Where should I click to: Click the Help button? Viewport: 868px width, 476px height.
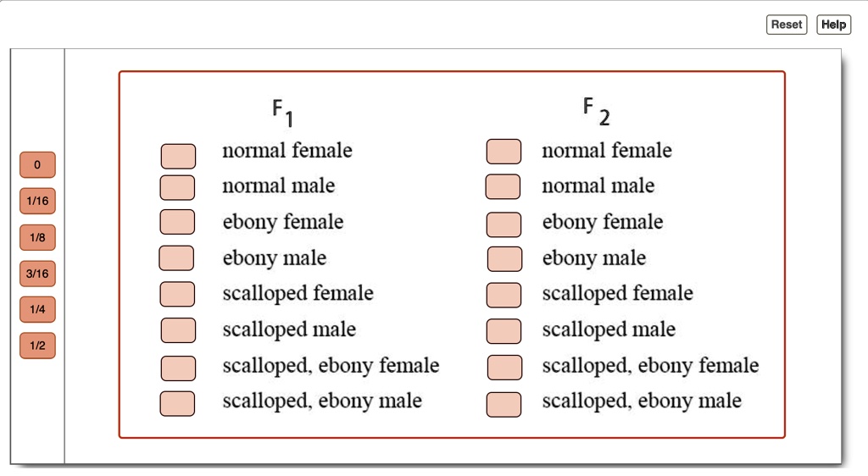pos(833,25)
